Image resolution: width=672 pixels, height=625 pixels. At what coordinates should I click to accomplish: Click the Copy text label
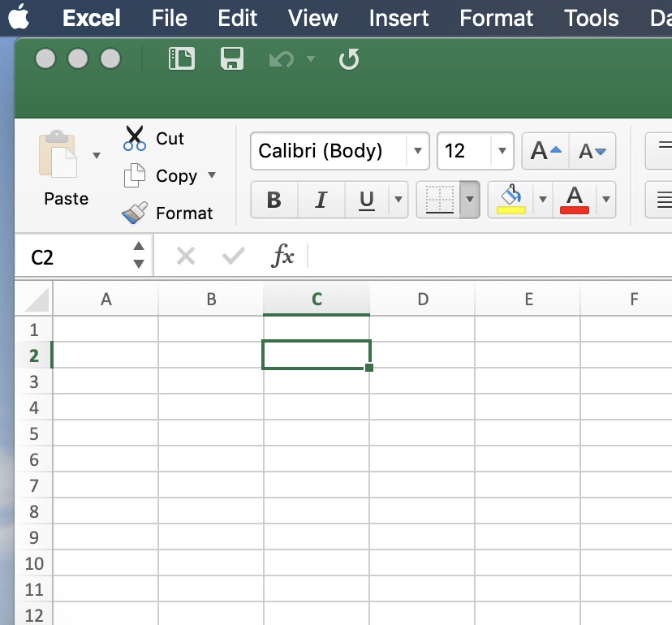(x=177, y=176)
